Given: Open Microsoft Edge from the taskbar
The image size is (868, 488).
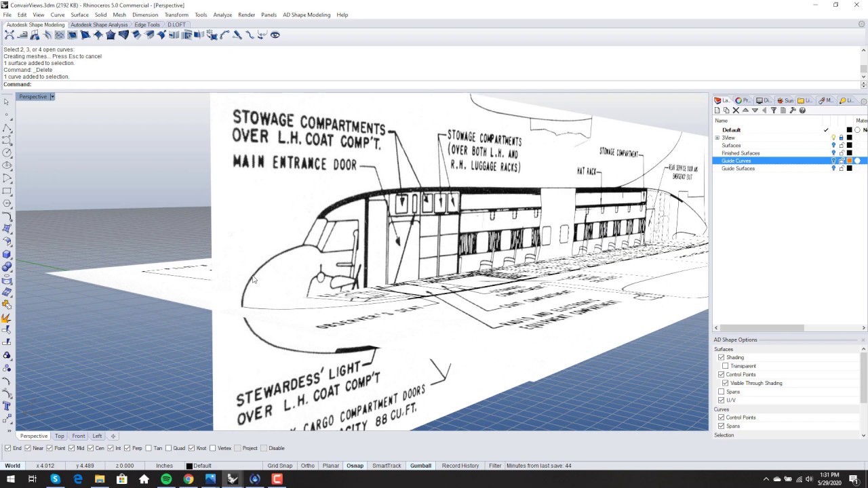Looking at the screenshot, I should point(77,479).
